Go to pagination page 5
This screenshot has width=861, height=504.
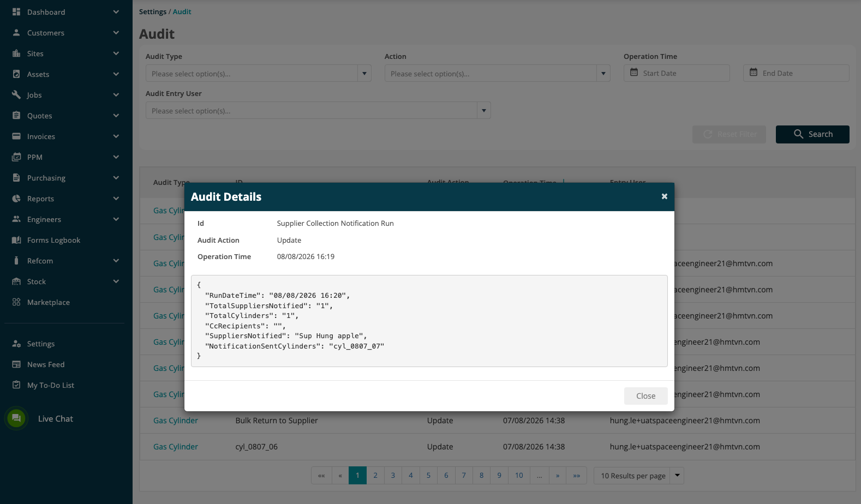428,475
